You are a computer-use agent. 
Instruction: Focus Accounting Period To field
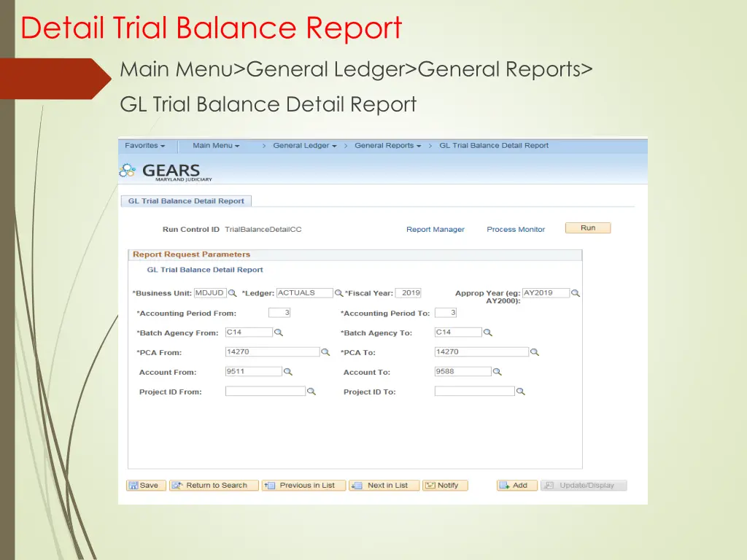pos(446,312)
